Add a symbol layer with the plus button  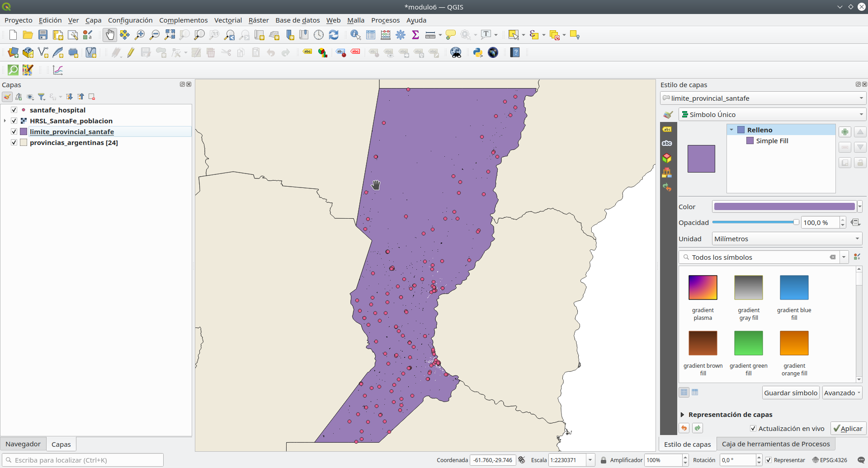pyautogui.click(x=844, y=132)
